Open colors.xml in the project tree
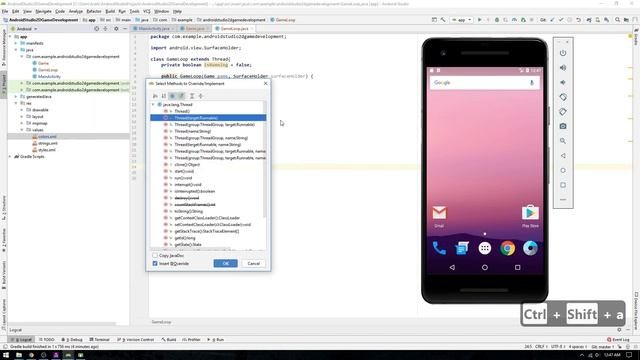640x360 pixels. click(x=47, y=137)
